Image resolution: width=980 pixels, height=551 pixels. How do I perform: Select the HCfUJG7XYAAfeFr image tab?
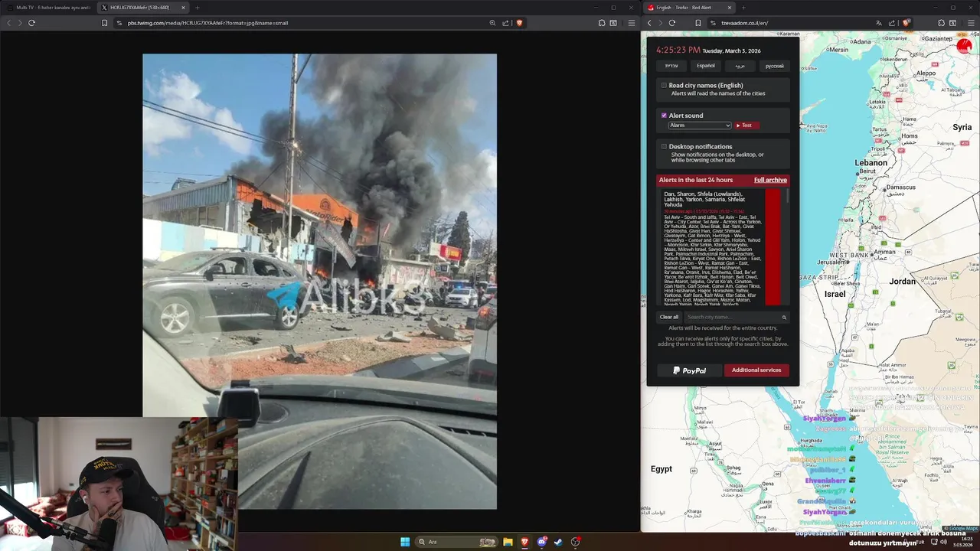[142, 8]
